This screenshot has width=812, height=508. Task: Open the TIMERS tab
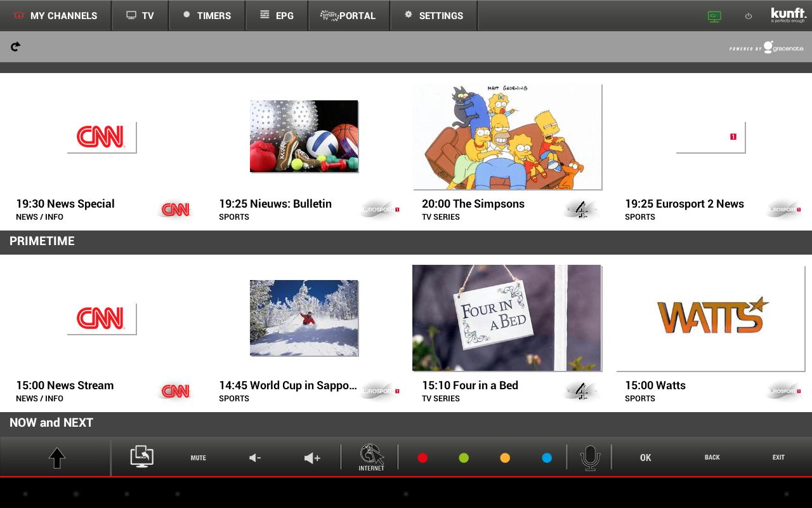pos(207,15)
